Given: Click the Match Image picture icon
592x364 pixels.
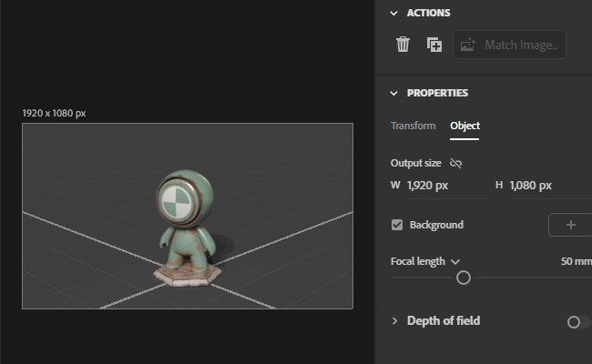Looking at the screenshot, I should click(x=468, y=45).
